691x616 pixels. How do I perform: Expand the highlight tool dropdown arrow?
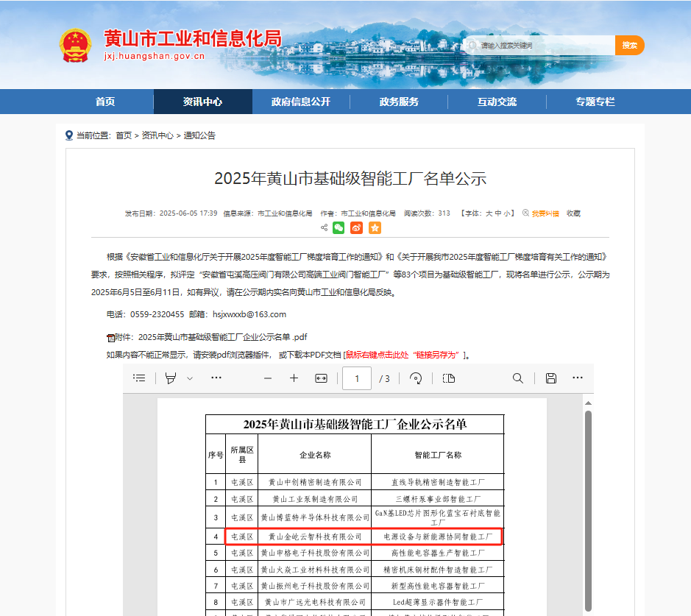[190, 378]
